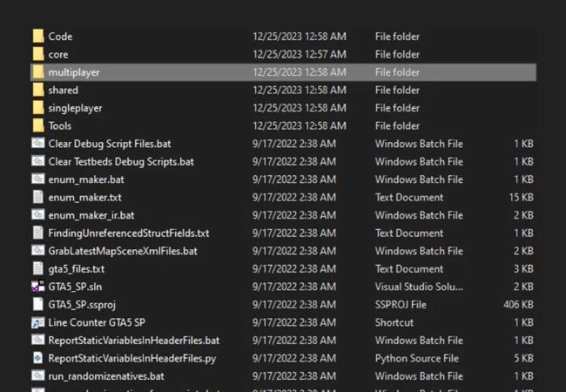Select file name enum_maker.txt
Viewport: 566px width, 392px height.
point(84,198)
